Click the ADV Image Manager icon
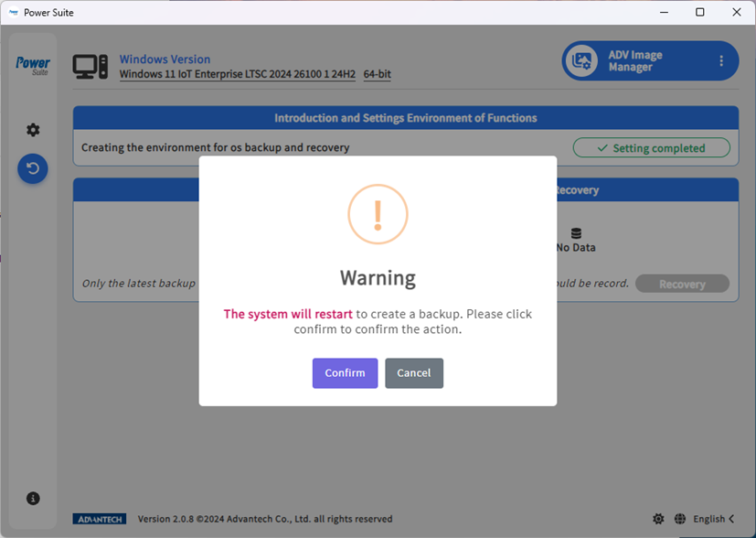This screenshot has height=538, width=756. (581, 61)
